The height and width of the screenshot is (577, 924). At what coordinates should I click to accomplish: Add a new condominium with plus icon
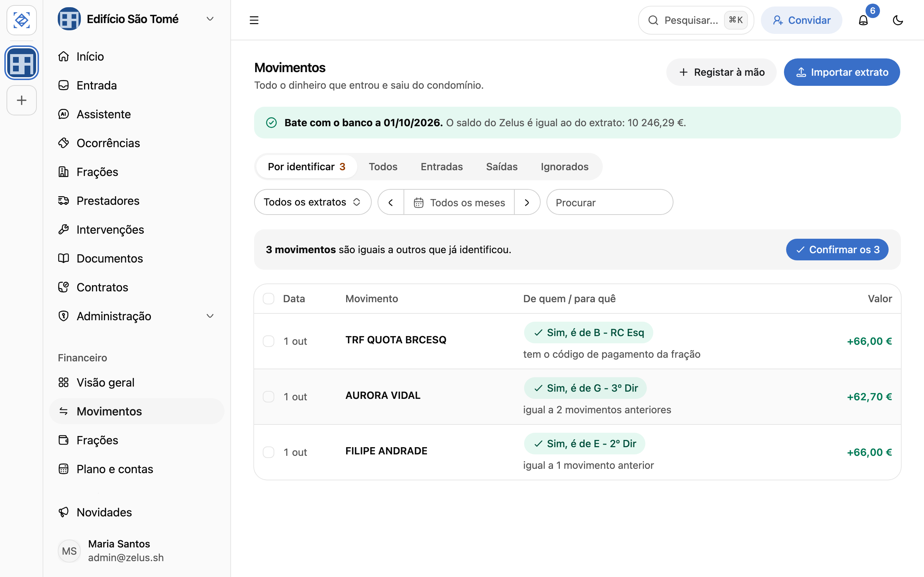point(22,100)
